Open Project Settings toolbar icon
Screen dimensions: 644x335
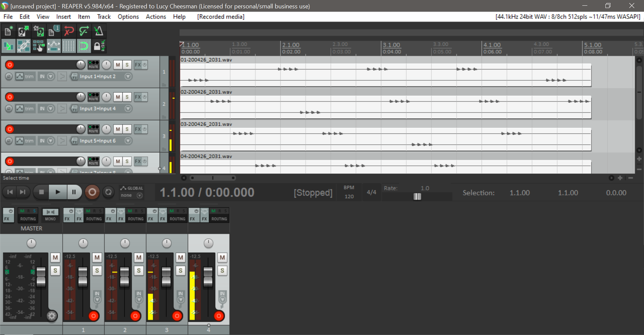point(54,31)
